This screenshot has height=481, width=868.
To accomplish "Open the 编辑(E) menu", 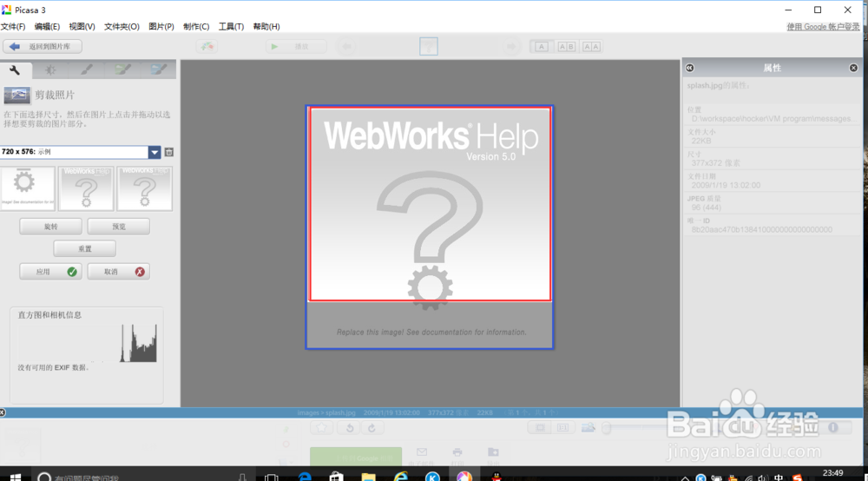I will pyautogui.click(x=47, y=27).
